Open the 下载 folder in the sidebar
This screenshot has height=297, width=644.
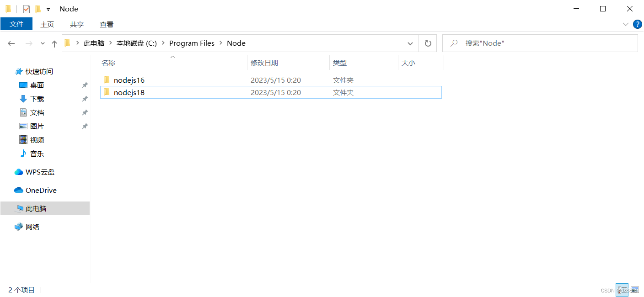pos(37,99)
